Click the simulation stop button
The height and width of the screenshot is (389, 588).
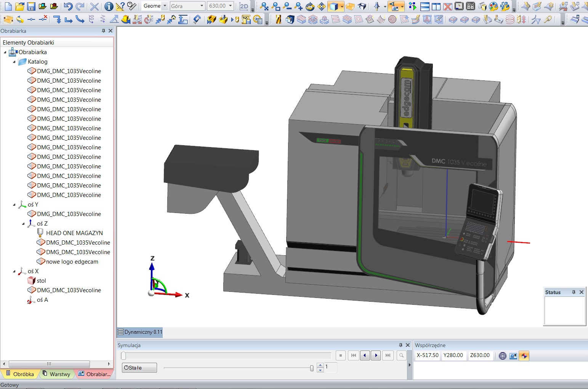(341, 355)
